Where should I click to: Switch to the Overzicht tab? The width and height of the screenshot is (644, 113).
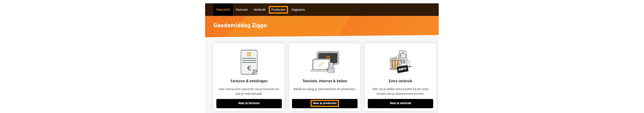223,10
